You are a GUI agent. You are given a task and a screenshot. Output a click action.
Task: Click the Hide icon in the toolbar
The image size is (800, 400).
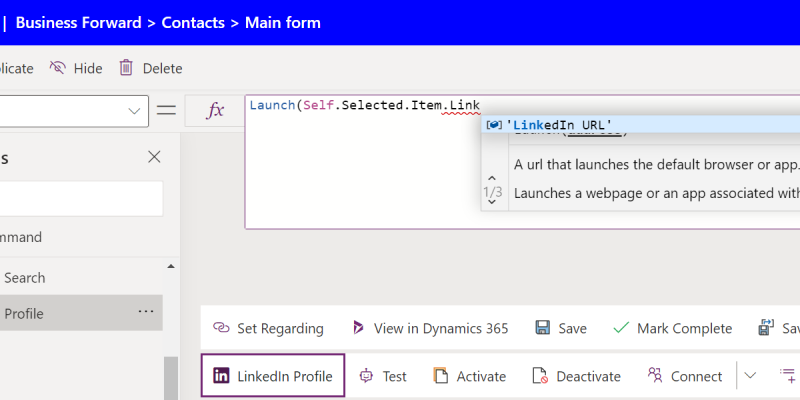point(58,68)
